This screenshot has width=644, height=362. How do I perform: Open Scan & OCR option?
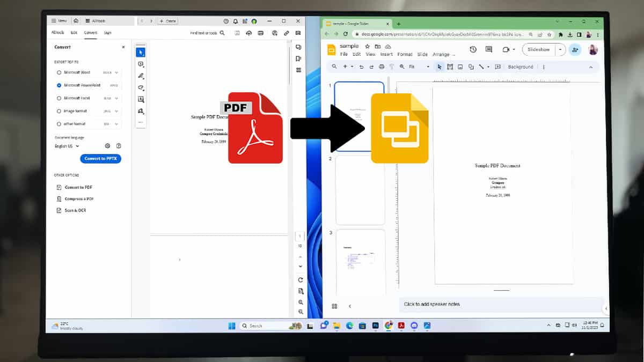[71, 211]
